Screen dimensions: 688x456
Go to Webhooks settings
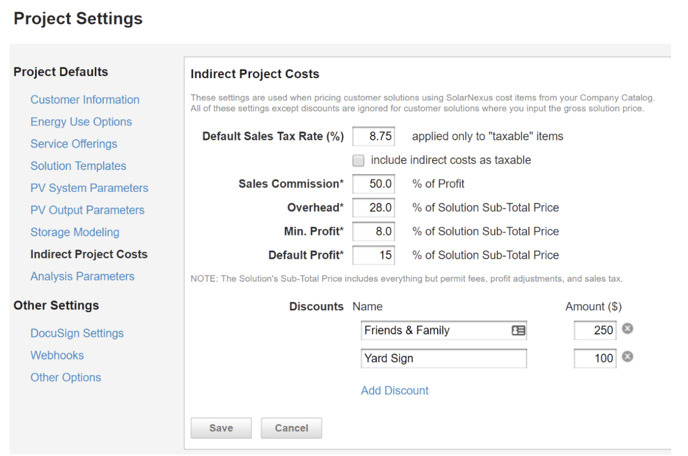[57, 355]
